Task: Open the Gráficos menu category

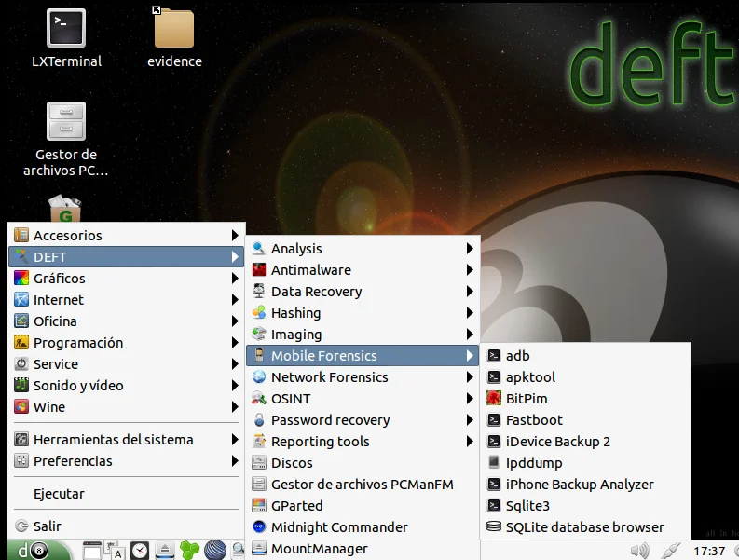Action: pos(127,278)
